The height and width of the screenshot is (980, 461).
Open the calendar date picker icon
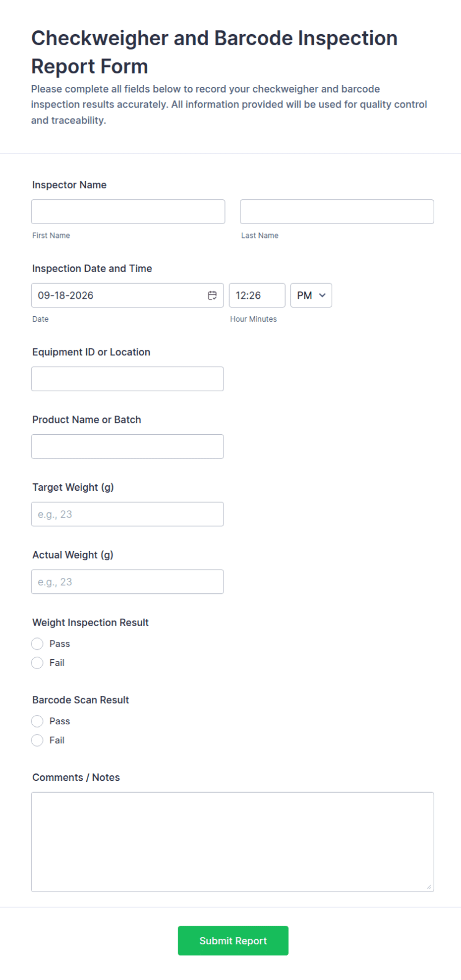click(212, 295)
